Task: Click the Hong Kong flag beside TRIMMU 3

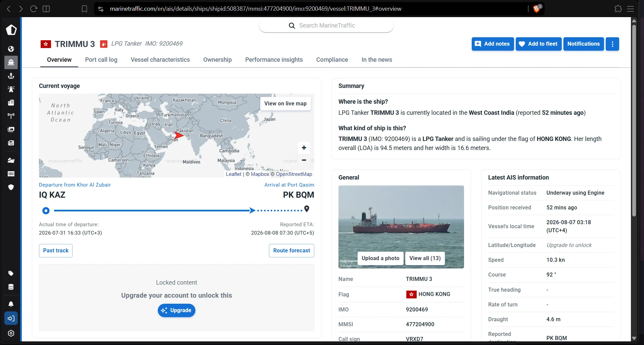Action: [46, 44]
